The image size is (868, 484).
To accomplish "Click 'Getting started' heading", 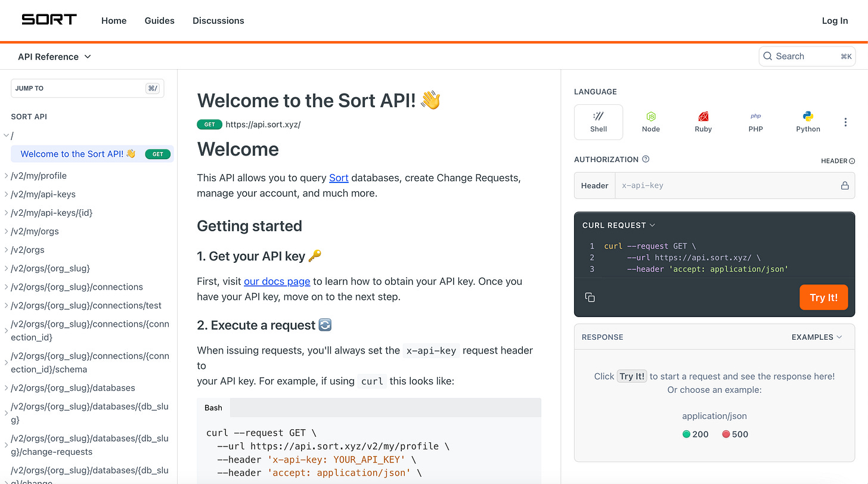I will pyautogui.click(x=249, y=226).
